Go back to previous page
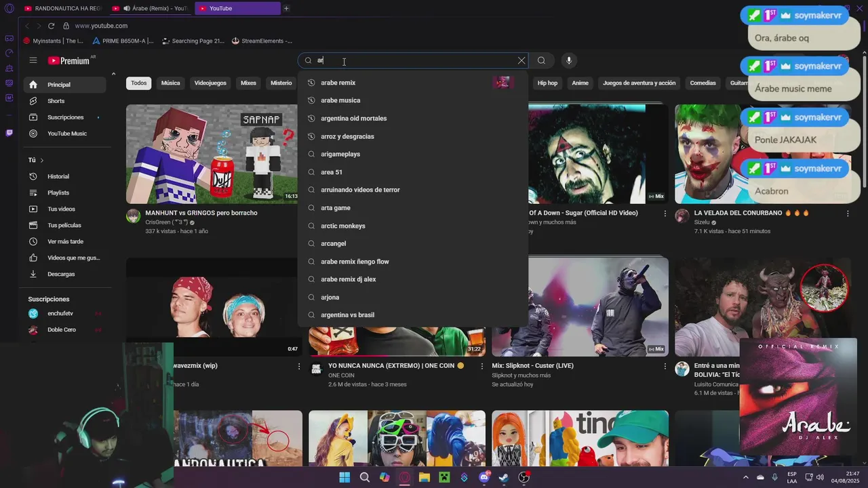The image size is (868, 488). click(x=27, y=26)
